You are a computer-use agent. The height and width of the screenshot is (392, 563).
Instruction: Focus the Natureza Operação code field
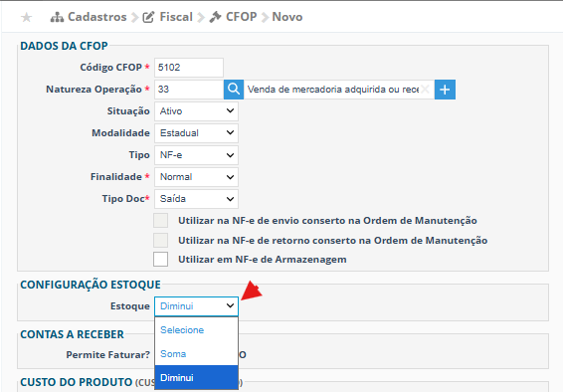click(189, 90)
